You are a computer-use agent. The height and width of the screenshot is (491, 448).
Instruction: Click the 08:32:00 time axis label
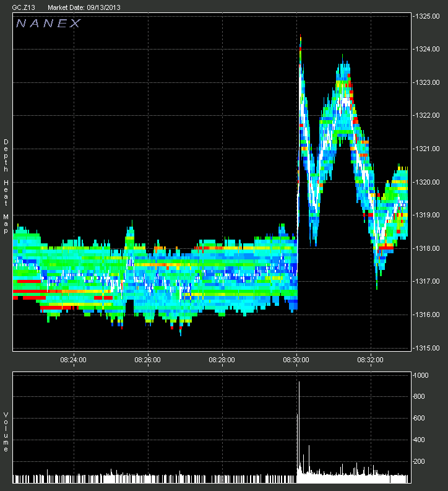coord(371,360)
